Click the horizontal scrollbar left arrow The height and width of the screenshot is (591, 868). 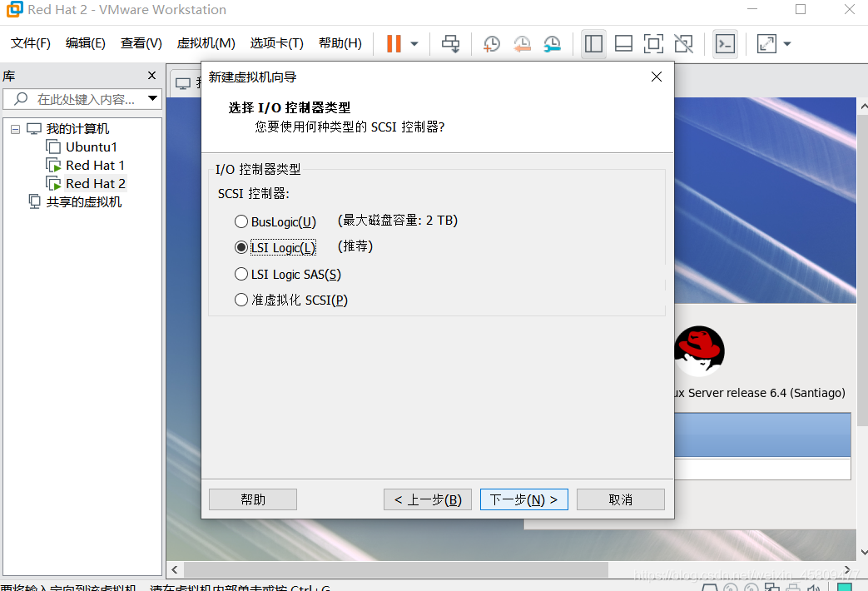pyautogui.click(x=175, y=570)
